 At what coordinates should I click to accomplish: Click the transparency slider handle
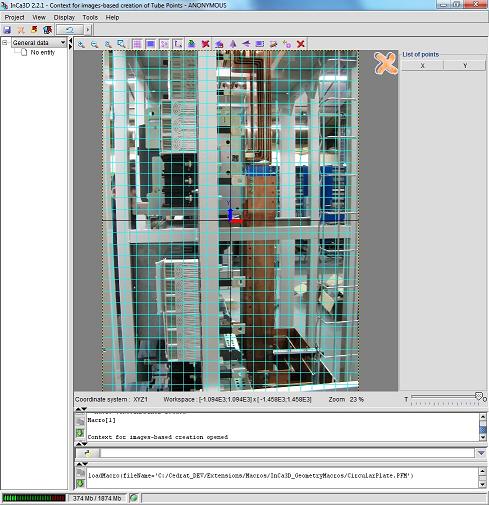click(479, 396)
